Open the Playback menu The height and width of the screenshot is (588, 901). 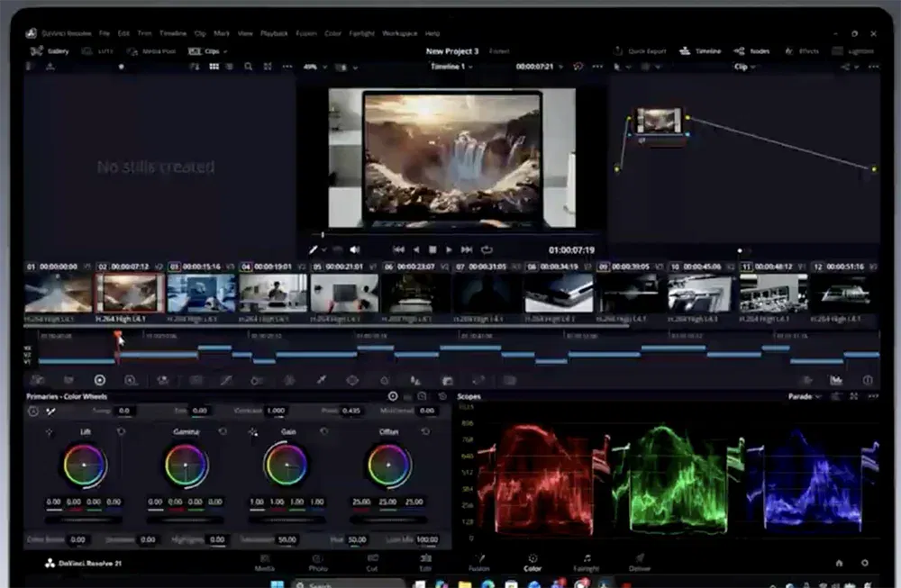[274, 33]
